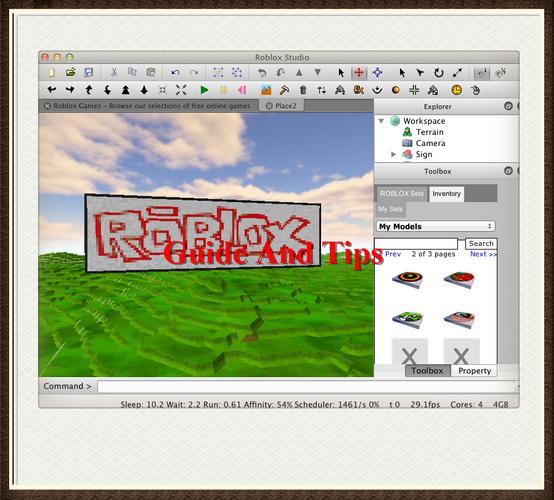This screenshot has width=554, height=500.
Task: Select the blue axis move tool
Action: 377,73
